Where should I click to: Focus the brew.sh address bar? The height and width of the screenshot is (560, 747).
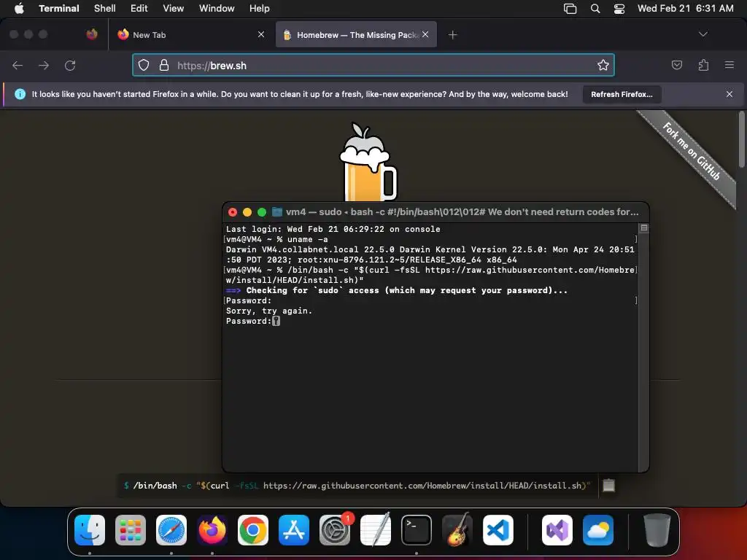pyautogui.click(x=373, y=65)
